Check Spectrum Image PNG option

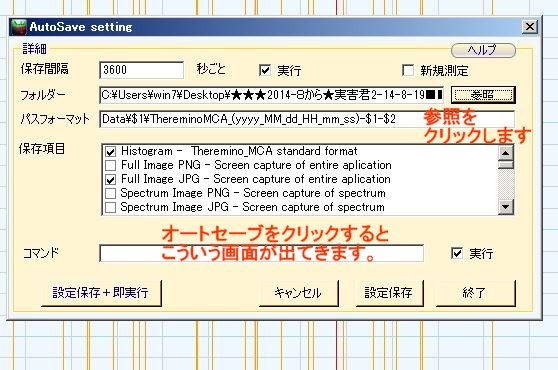(110, 193)
